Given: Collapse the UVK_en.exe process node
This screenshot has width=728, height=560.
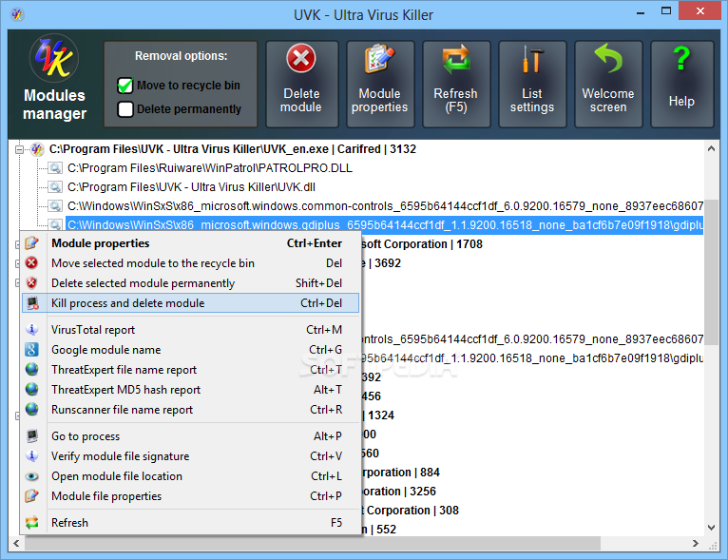Looking at the screenshot, I should (20, 149).
